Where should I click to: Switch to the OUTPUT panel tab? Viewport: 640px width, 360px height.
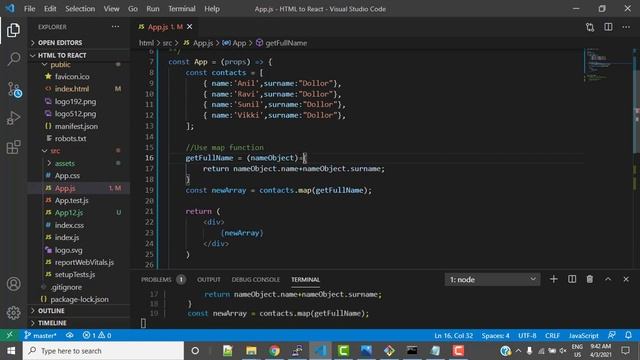209,280
